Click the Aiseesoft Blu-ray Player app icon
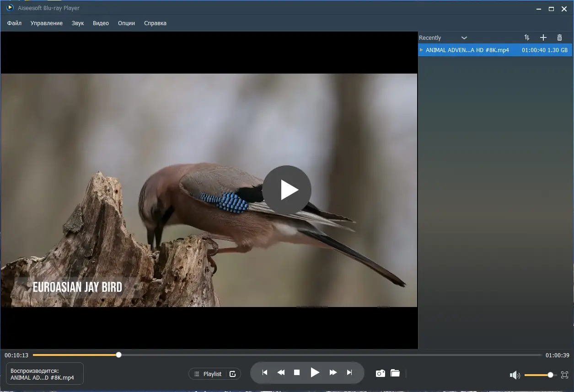 [10, 8]
